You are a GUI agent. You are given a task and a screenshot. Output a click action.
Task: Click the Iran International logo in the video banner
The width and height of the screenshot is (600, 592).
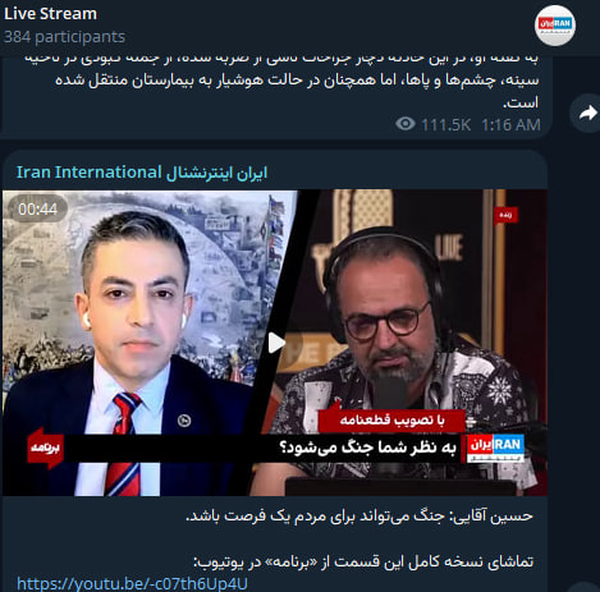coord(496,448)
